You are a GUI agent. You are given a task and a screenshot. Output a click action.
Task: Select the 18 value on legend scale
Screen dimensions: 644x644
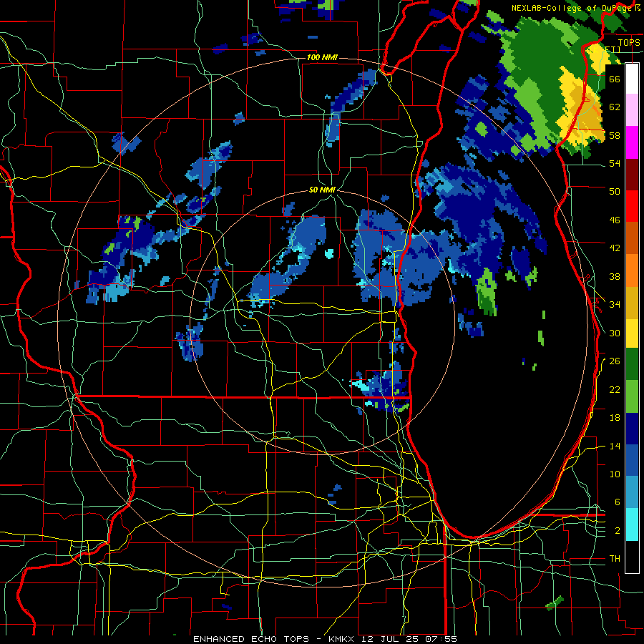pyautogui.click(x=615, y=418)
